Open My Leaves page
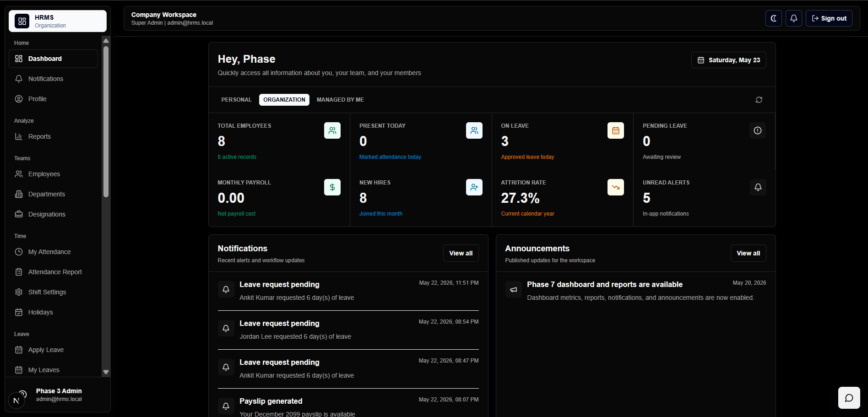The width and height of the screenshot is (868, 417). 53,370
